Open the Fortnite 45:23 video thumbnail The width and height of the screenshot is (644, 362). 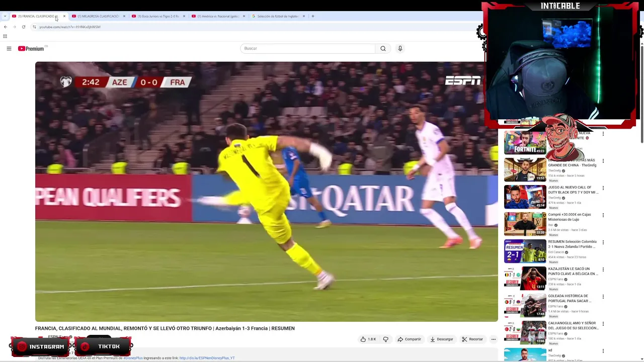tap(525, 142)
